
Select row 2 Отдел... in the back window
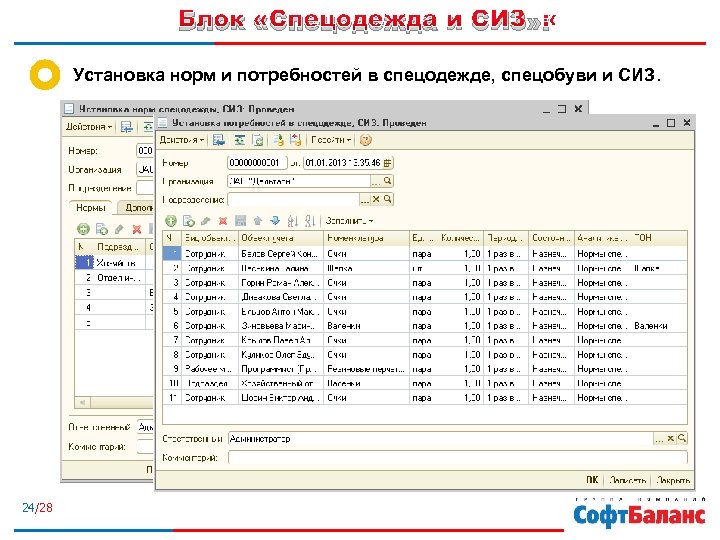(114, 278)
